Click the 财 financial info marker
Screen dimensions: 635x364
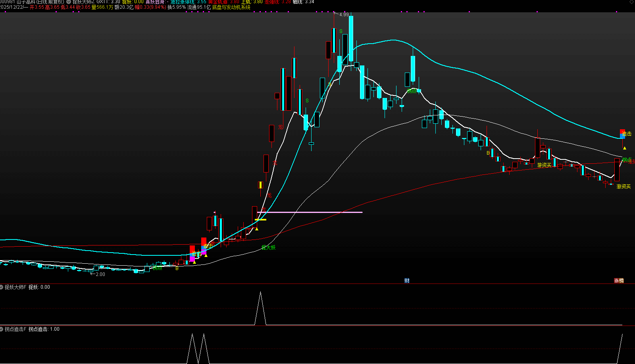407,281
